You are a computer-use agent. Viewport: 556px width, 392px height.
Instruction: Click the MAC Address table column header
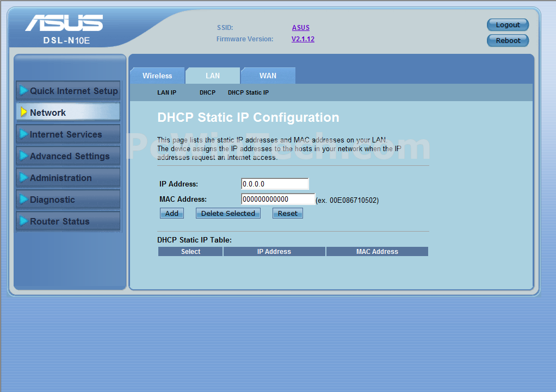377,252
